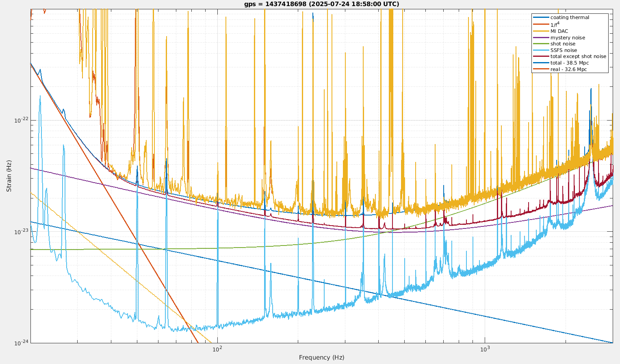Viewport: 620px width, 364px height.
Task: Click the 10^-24 y-axis tick label
Action: tap(21, 342)
